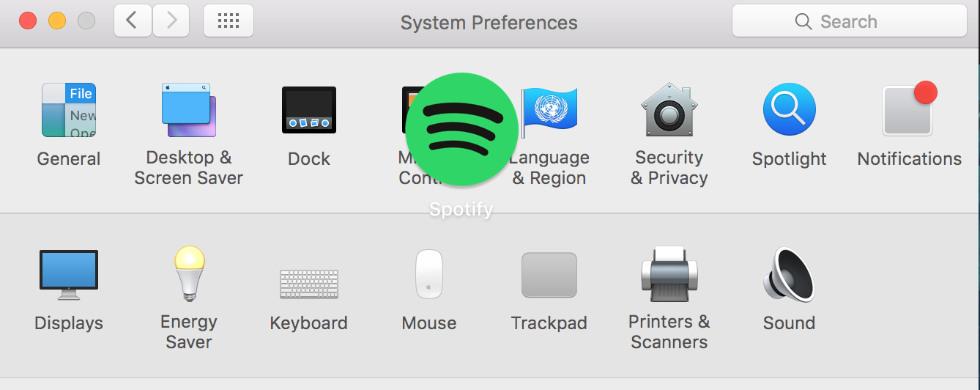Image resolution: width=980 pixels, height=390 pixels.
Task: Click the yellow minimize window button
Action: point(57,21)
